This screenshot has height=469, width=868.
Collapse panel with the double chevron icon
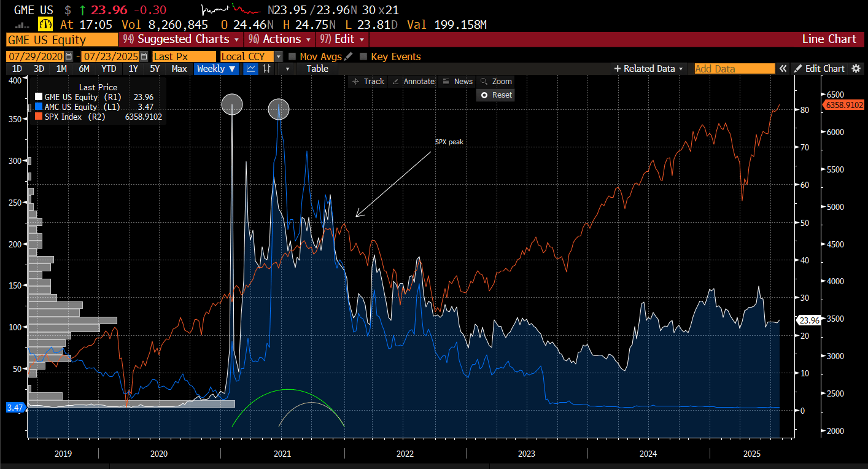(783, 69)
